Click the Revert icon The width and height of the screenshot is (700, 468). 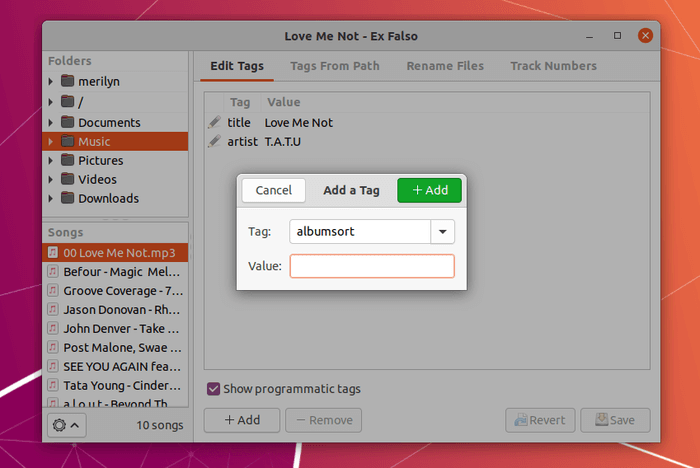coord(521,420)
